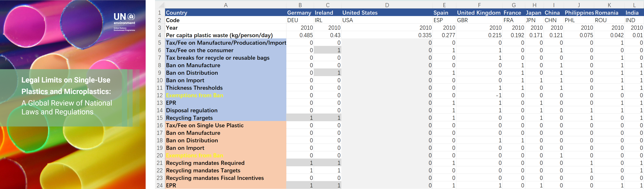The image size is (644, 189).
Task: Select the "Romania" header cell
Action: click(x=609, y=13)
